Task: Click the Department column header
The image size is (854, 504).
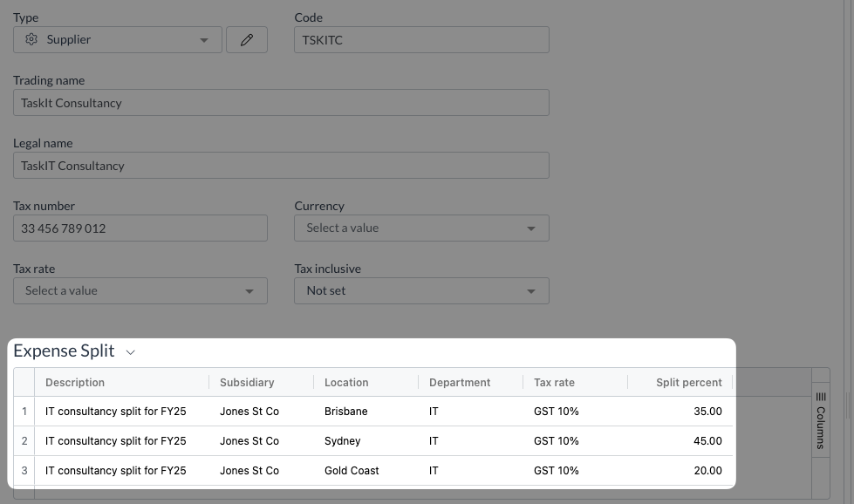Action: point(460,382)
